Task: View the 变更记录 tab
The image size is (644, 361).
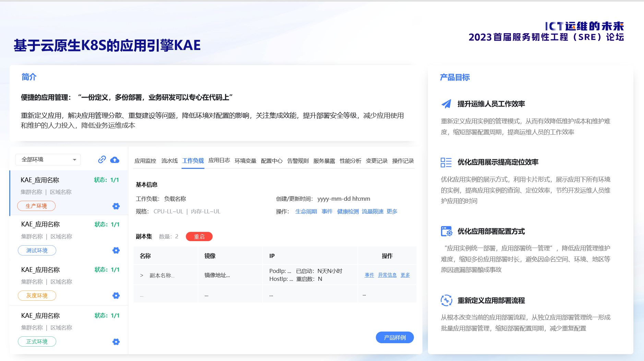Action: pos(377,161)
